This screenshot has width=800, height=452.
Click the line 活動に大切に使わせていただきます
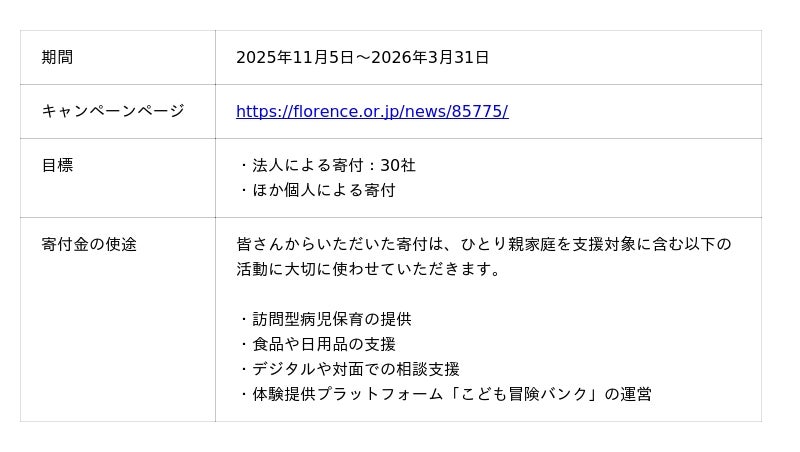click(x=368, y=269)
